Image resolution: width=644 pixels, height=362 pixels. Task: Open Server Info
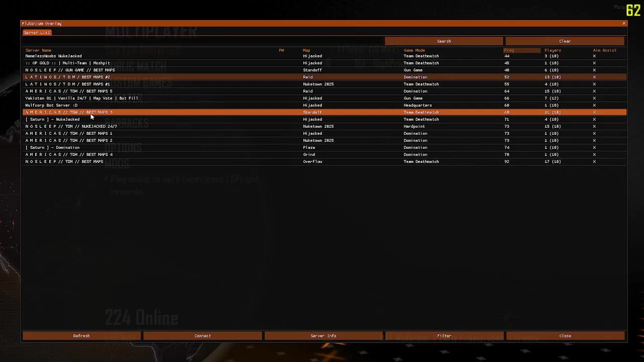[x=324, y=336]
